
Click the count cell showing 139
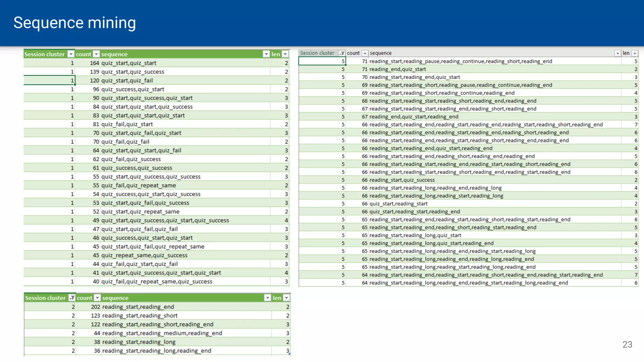pos(88,72)
